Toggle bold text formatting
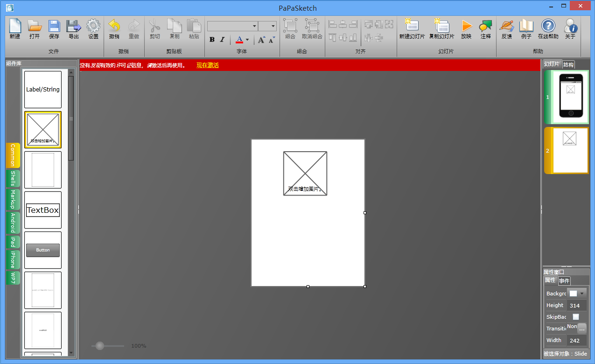595x364 pixels. (x=212, y=40)
